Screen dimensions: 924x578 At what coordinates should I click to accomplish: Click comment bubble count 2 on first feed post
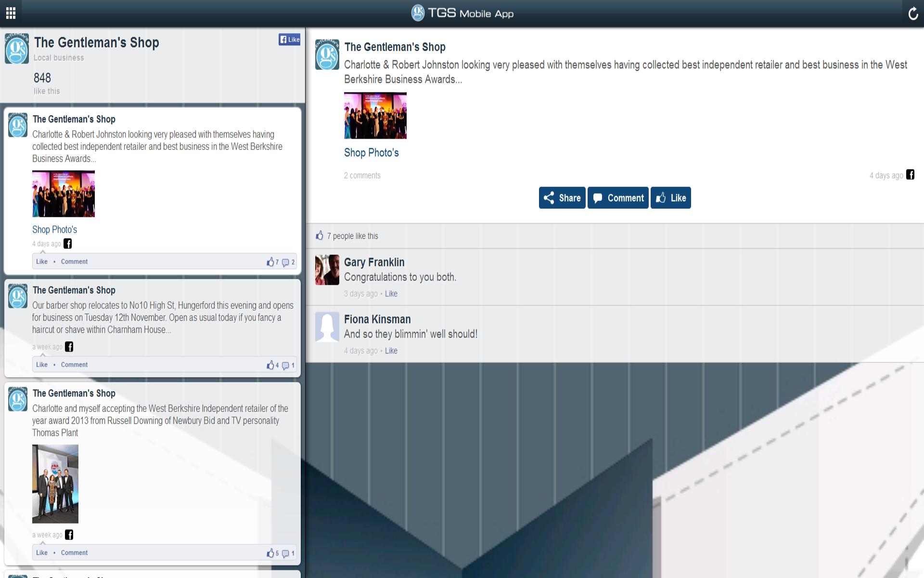(x=288, y=262)
